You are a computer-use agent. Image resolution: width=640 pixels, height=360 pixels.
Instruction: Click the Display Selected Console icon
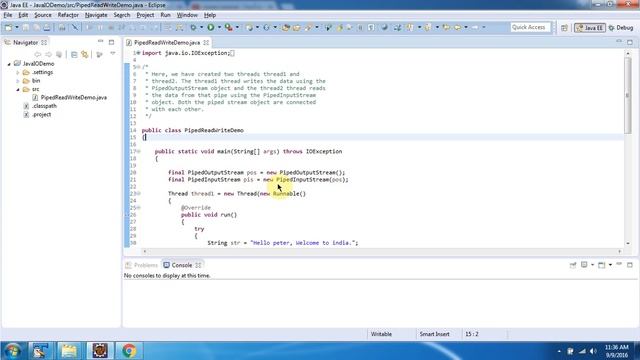[584, 265]
